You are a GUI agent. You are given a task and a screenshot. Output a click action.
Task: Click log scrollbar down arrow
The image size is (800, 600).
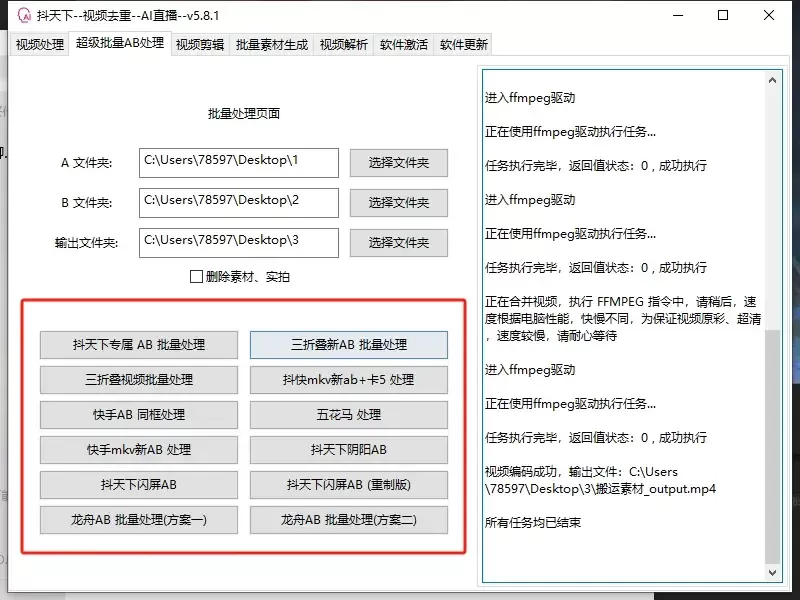coord(772,572)
